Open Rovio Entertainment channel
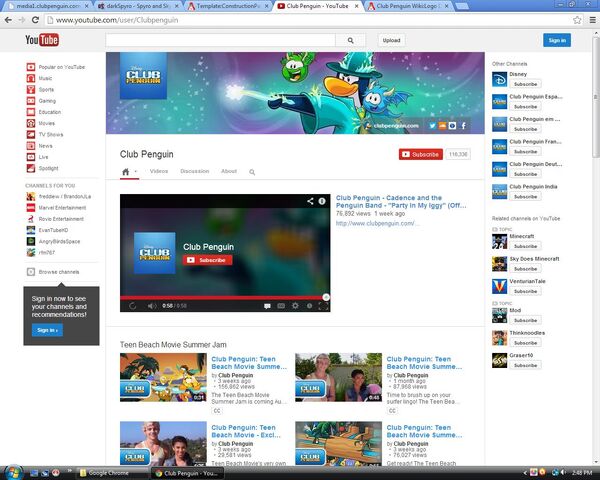The height and width of the screenshot is (480, 600). (55, 219)
